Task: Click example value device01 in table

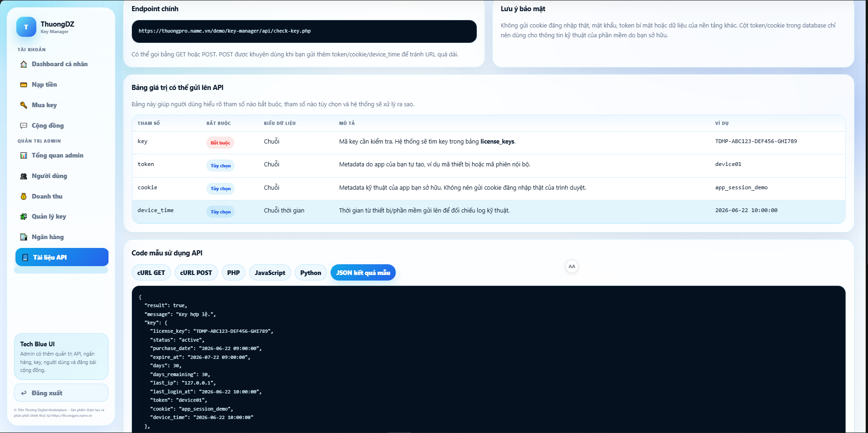Action: [728, 164]
